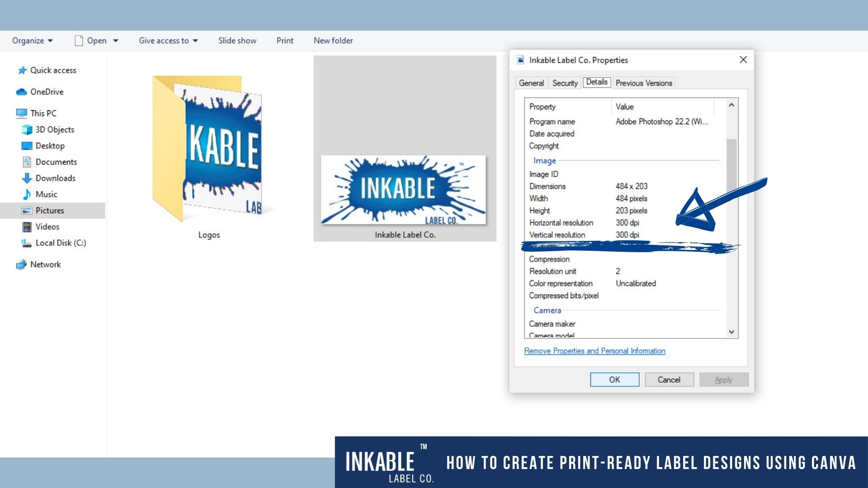The image size is (868, 488).
Task: Open the Previous Versions tab
Action: [643, 83]
